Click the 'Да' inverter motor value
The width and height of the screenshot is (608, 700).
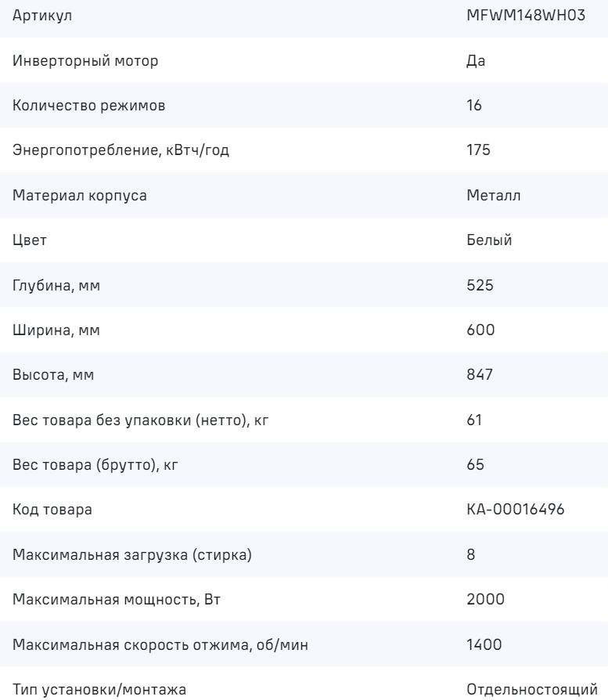pyautogui.click(x=475, y=61)
